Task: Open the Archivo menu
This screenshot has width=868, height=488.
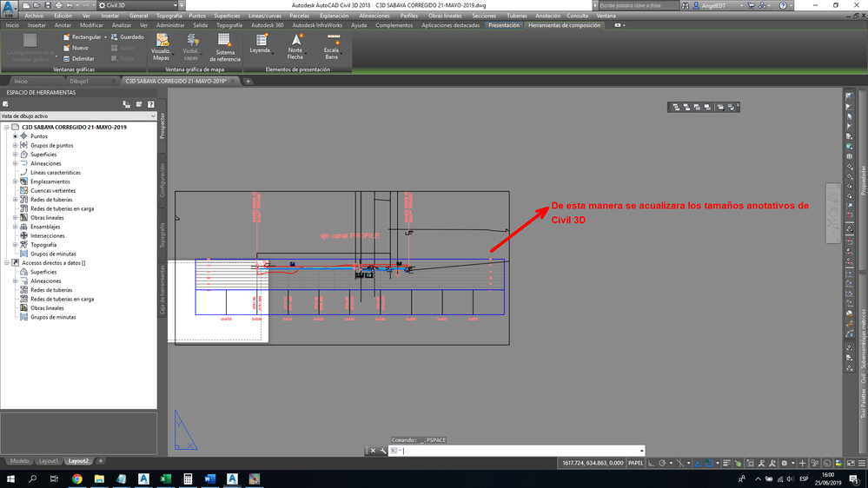Action: 34,16
